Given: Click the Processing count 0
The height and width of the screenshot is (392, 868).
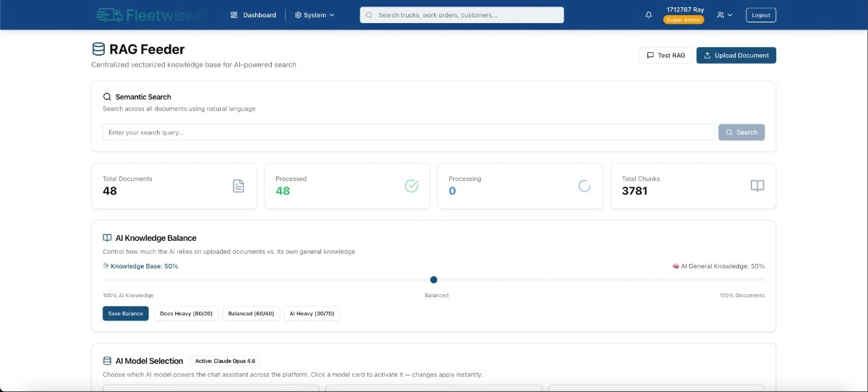Looking at the screenshot, I should click(452, 191).
